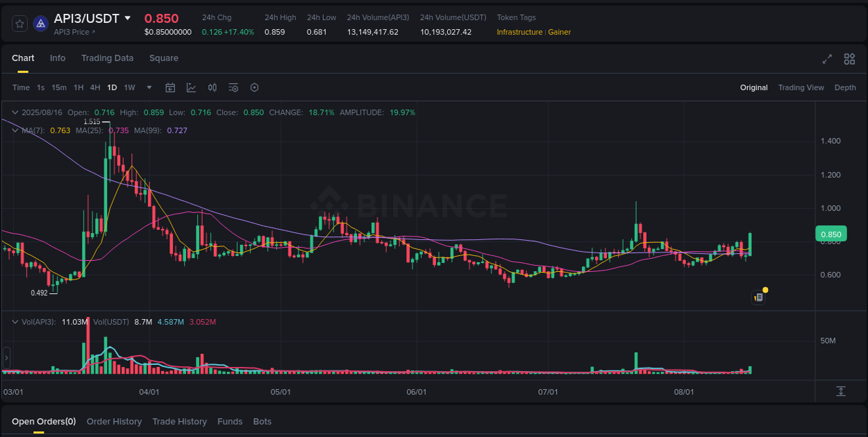Collapse the Vol(API3) volume panel
Viewport: 868px width, 437px height.
(15, 322)
